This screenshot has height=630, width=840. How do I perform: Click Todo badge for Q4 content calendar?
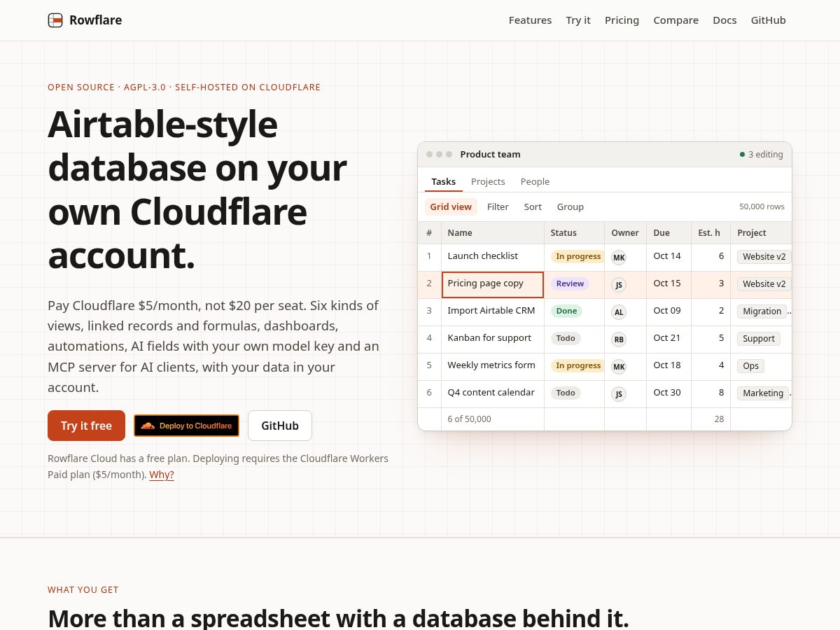(x=566, y=393)
